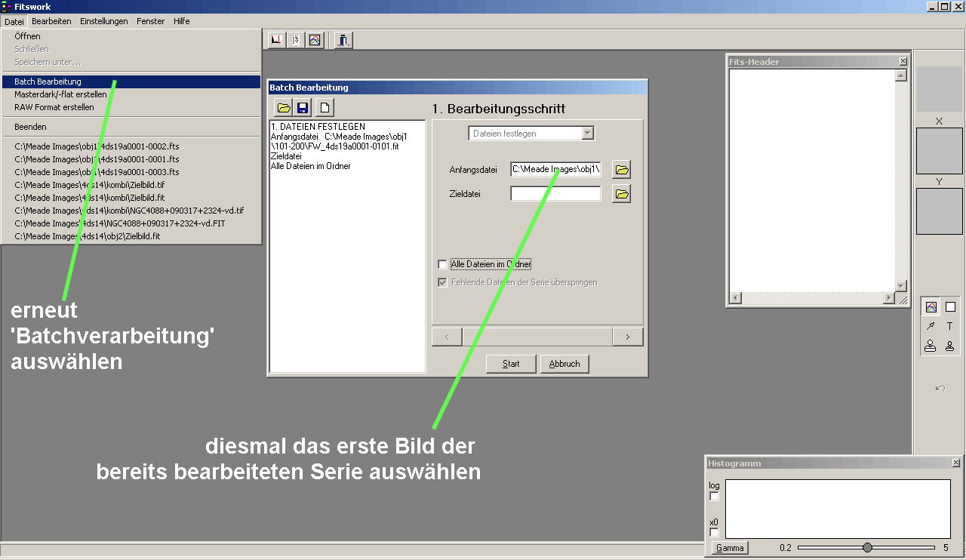The height and width of the screenshot is (560, 966).
Task: Open the Bearbeiten menu
Action: point(51,21)
